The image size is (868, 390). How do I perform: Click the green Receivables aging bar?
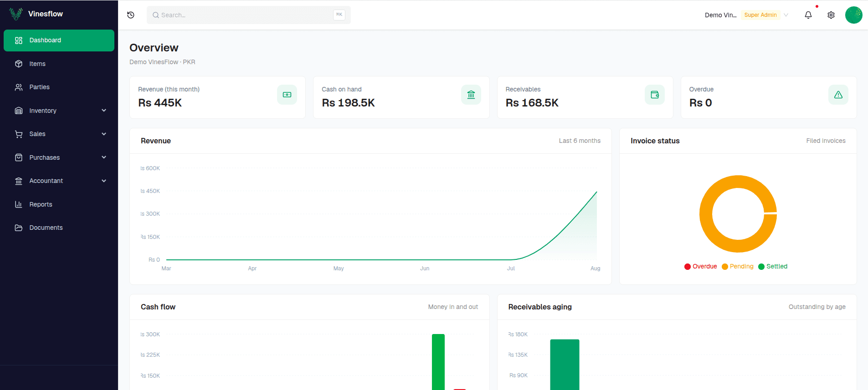pyautogui.click(x=565, y=365)
